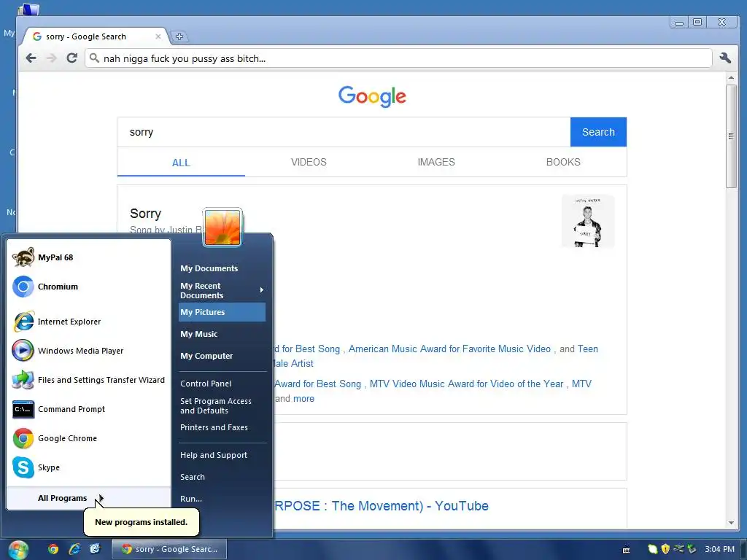Open 'American Music Award for Favorite Music Video' link
Screen dimensions: 747x560
coord(449,349)
